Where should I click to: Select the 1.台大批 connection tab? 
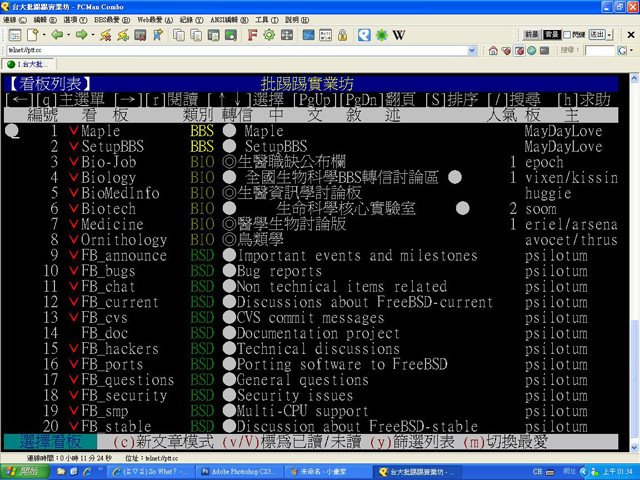(29, 64)
